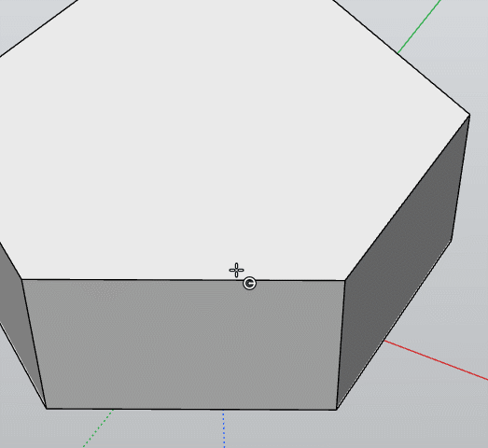Click the top-right corner vertex of front face

coord(345,280)
